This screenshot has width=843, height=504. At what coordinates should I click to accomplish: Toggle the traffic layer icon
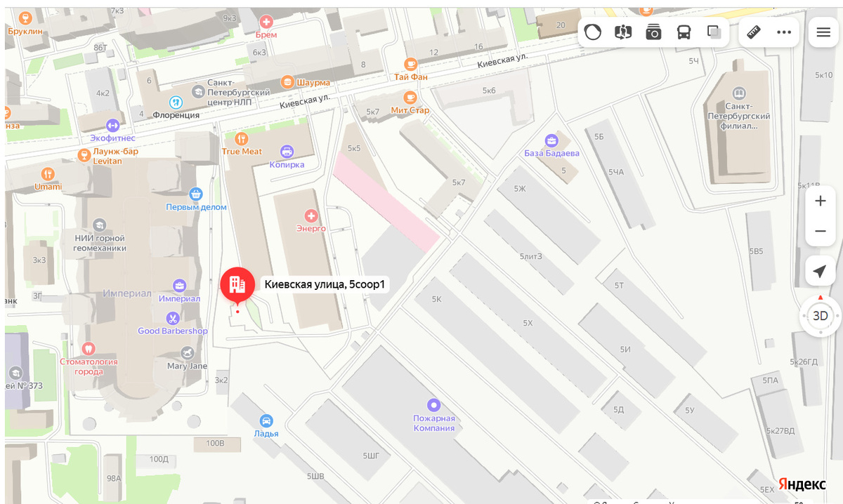pos(593,32)
